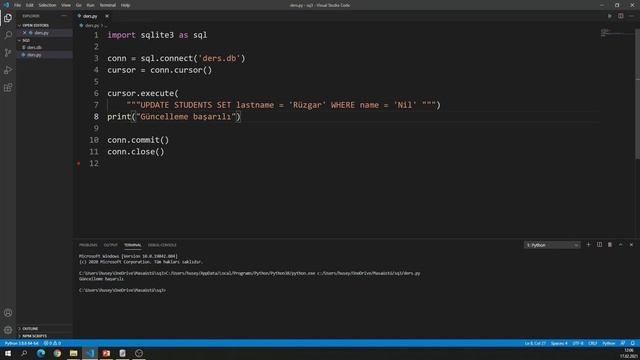Open the Terminal menu
Screen dimensions: 640x360
coord(107,5)
